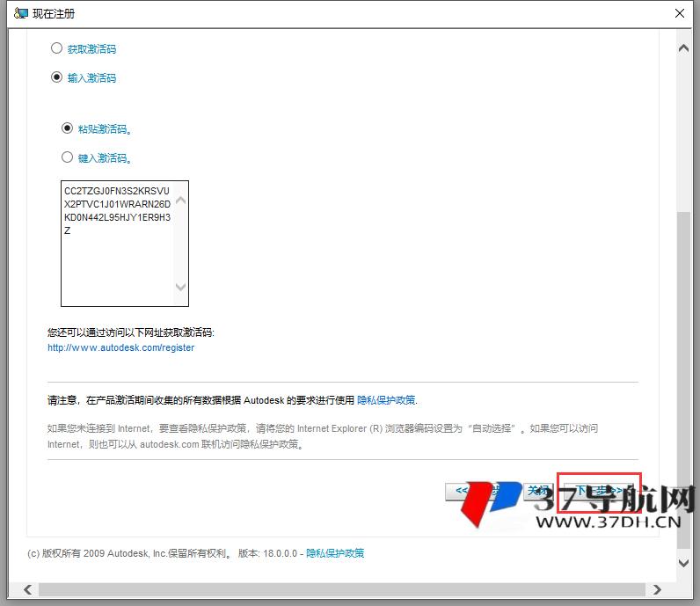Viewport: 700px width, 606px height.
Task: Click the vertical scrollbar up arrow
Action: coord(683,48)
